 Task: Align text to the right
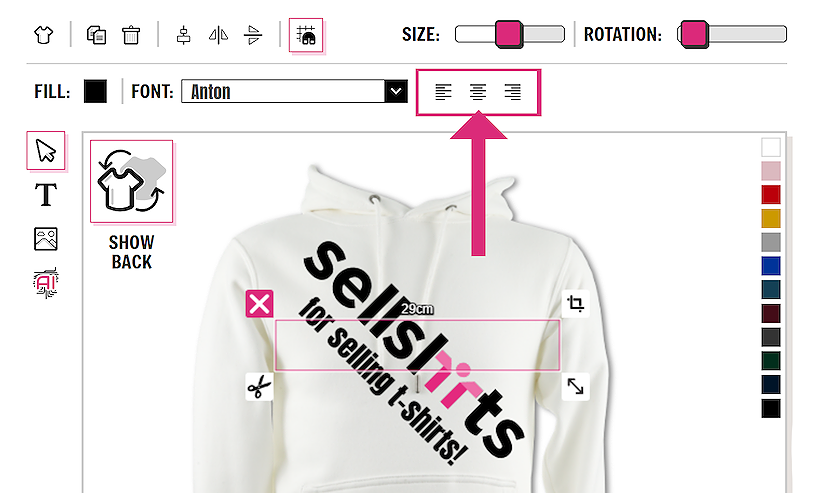click(512, 92)
